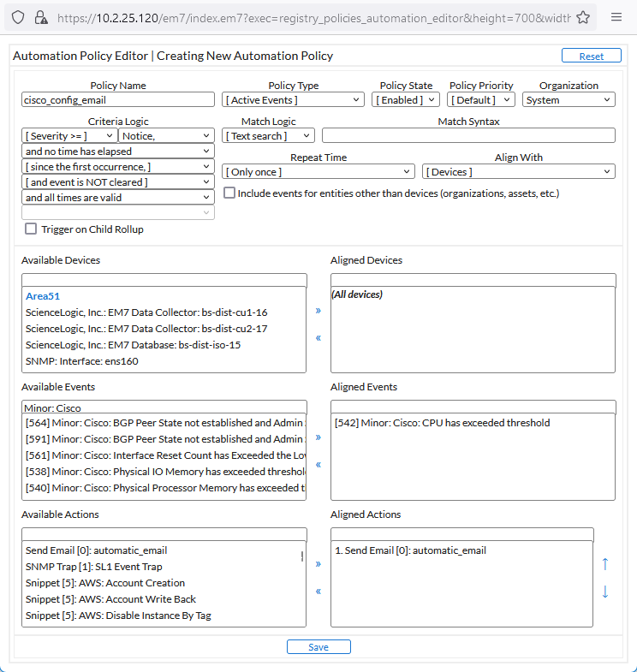Open the Organization dropdown

pyautogui.click(x=569, y=100)
